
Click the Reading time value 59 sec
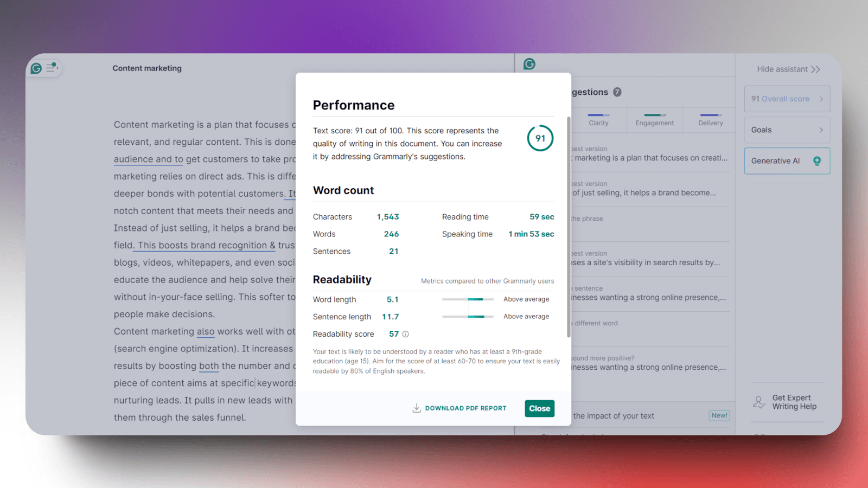pos(542,217)
